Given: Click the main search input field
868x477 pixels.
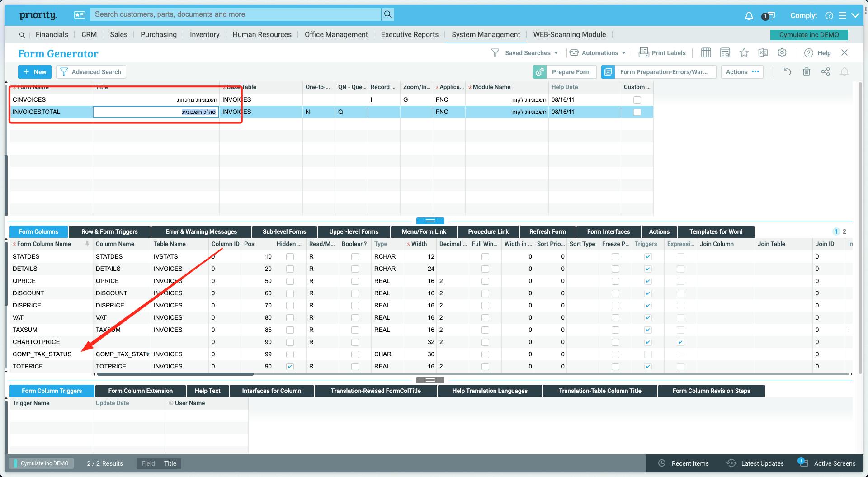Looking at the screenshot, I should tap(236, 14).
